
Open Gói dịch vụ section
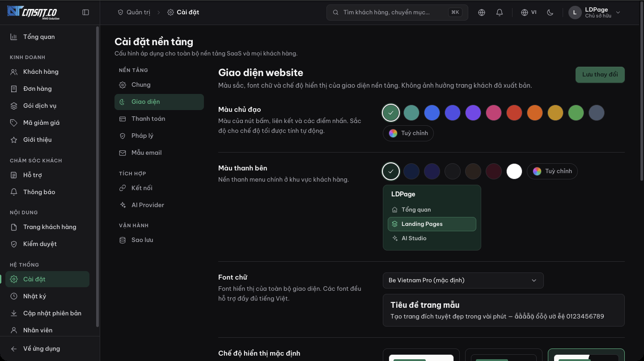[x=47, y=106]
